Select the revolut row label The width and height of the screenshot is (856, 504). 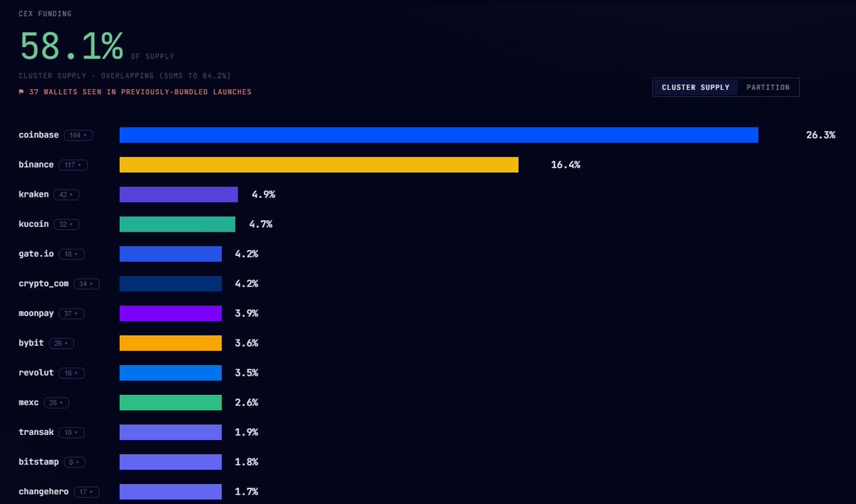pyautogui.click(x=36, y=373)
